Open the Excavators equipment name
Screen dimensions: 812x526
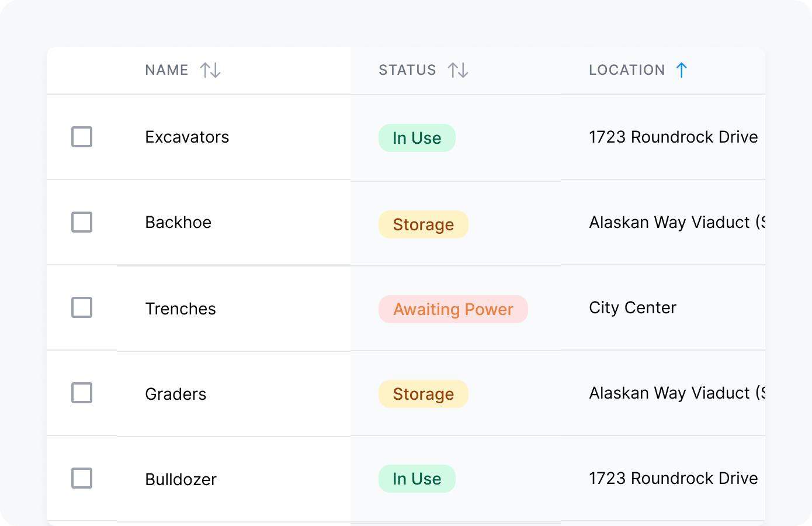click(x=187, y=137)
